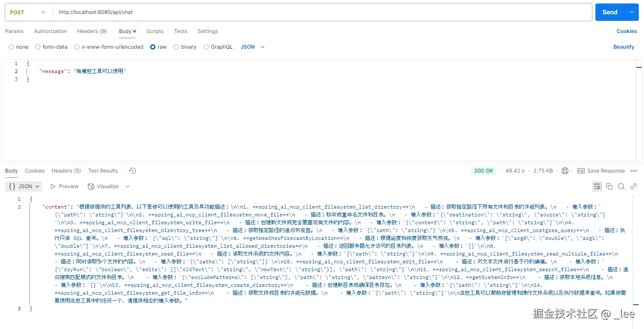This screenshot has width=644, height=329.
Task: Open the response Body tab
Action: tap(12, 171)
